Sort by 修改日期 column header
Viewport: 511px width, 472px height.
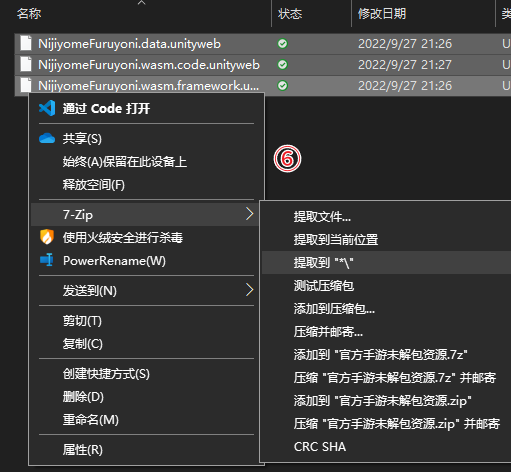(x=382, y=14)
